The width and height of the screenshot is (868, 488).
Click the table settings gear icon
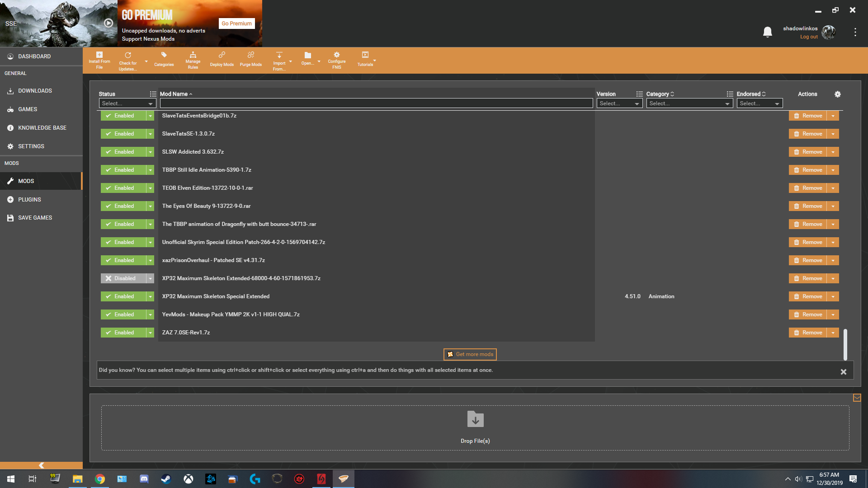point(837,94)
